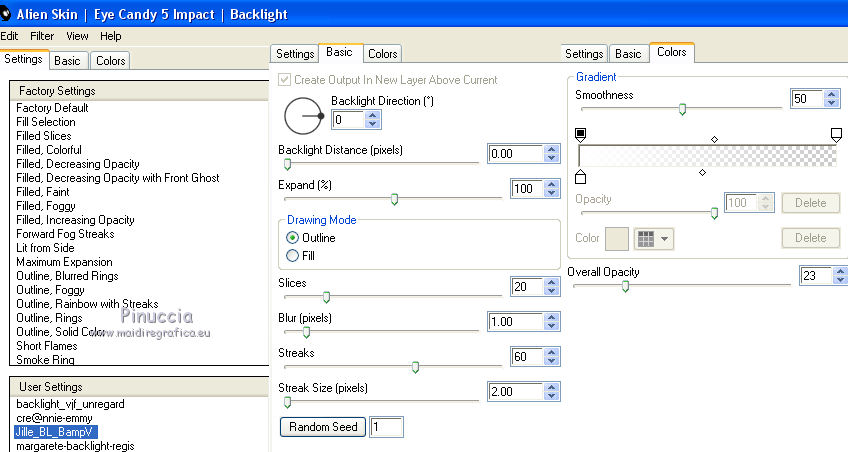
Task: Switch to Settings tab in middle panel
Action: point(295,54)
